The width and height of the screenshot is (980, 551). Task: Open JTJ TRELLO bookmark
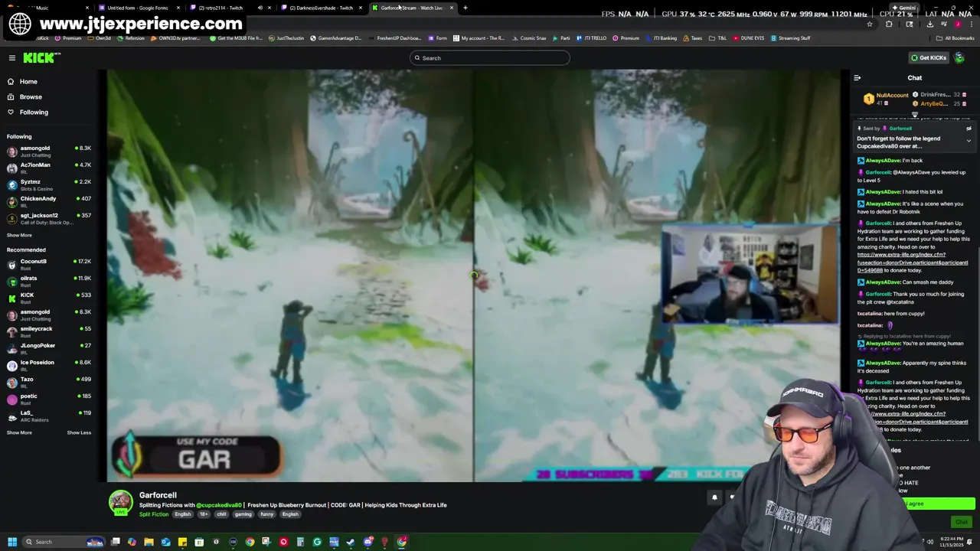coord(591,38)
